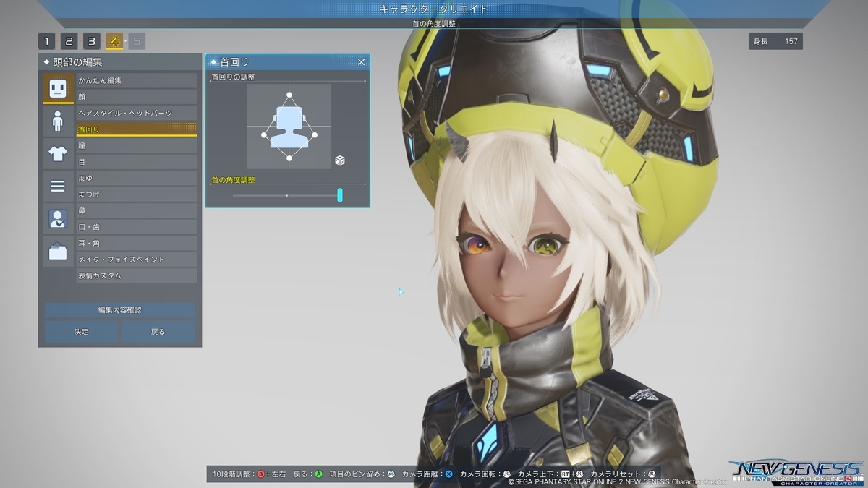Click the 決定 confirm button
The width and height of the screenshot is (868, 488).
point(81,332)
